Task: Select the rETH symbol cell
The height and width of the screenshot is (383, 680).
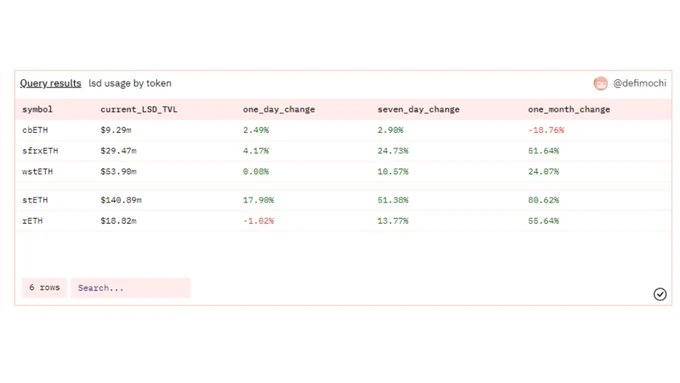Action: 33,221
